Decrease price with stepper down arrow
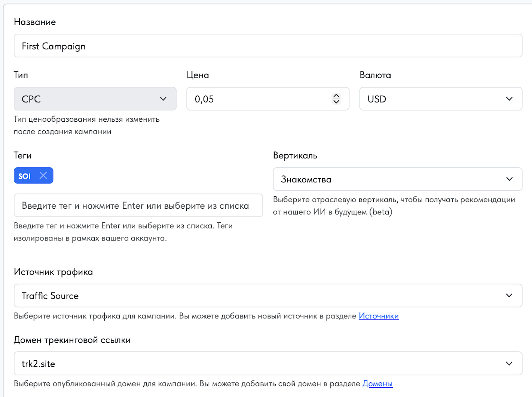The width and height of the screenshot is (532, 397). coord(336,101)
